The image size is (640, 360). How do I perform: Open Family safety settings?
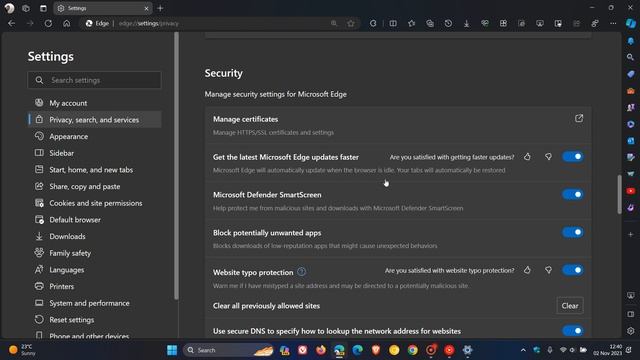94,253
